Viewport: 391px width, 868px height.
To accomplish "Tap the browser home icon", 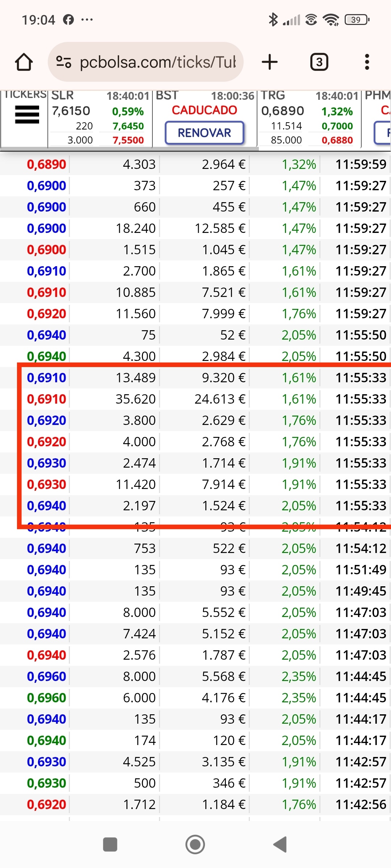I will click(x=24, y=62).
